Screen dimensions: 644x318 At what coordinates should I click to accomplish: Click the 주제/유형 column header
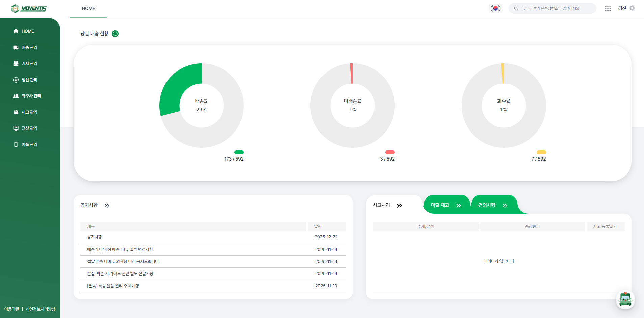tap(426, 226)
